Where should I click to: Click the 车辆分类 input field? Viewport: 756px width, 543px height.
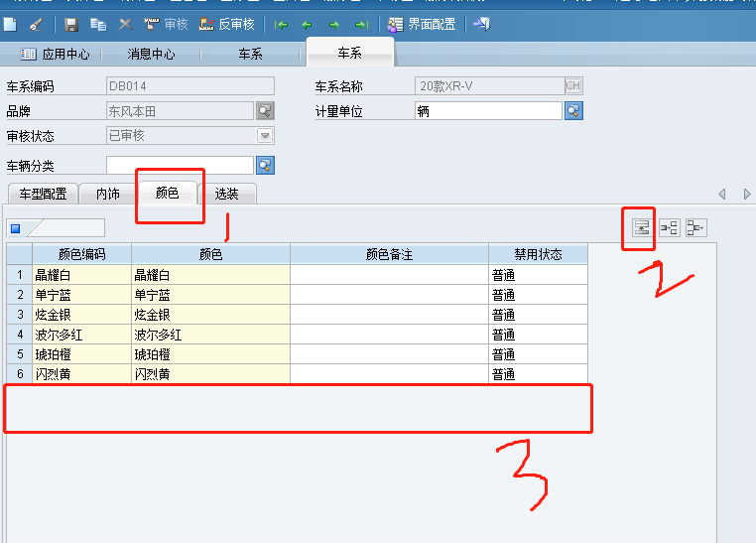180,165
